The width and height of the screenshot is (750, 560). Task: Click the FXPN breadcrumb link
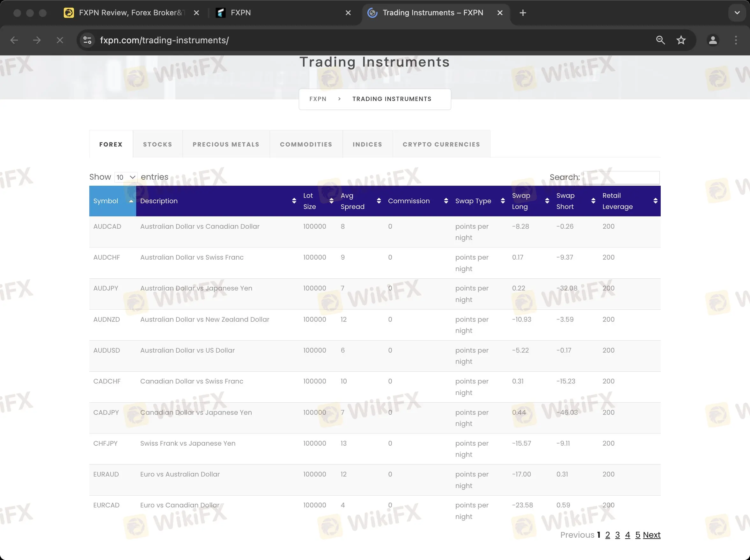[x=318, y=99]
